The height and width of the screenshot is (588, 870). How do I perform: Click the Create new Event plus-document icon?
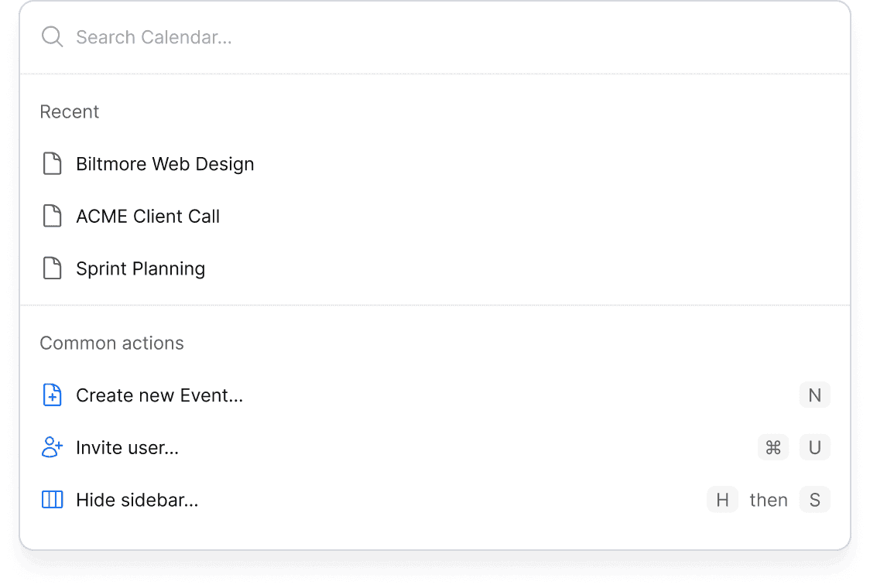(52, 395)
